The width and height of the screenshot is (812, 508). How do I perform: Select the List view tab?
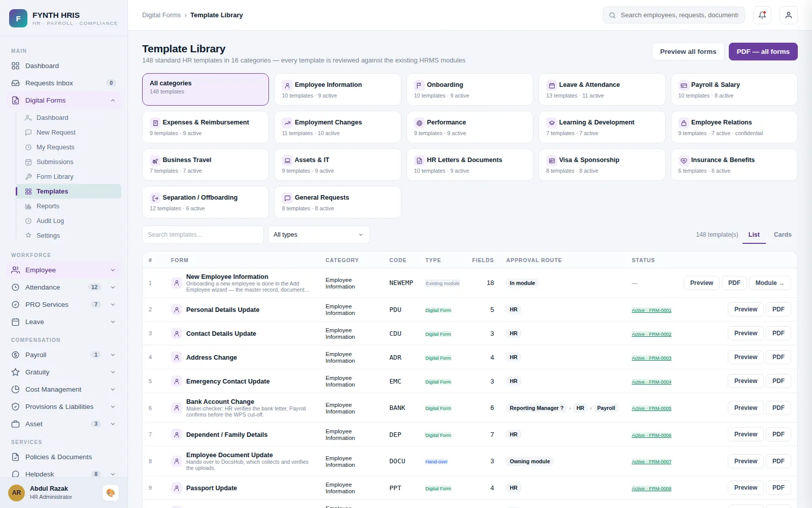pos(754,235)
